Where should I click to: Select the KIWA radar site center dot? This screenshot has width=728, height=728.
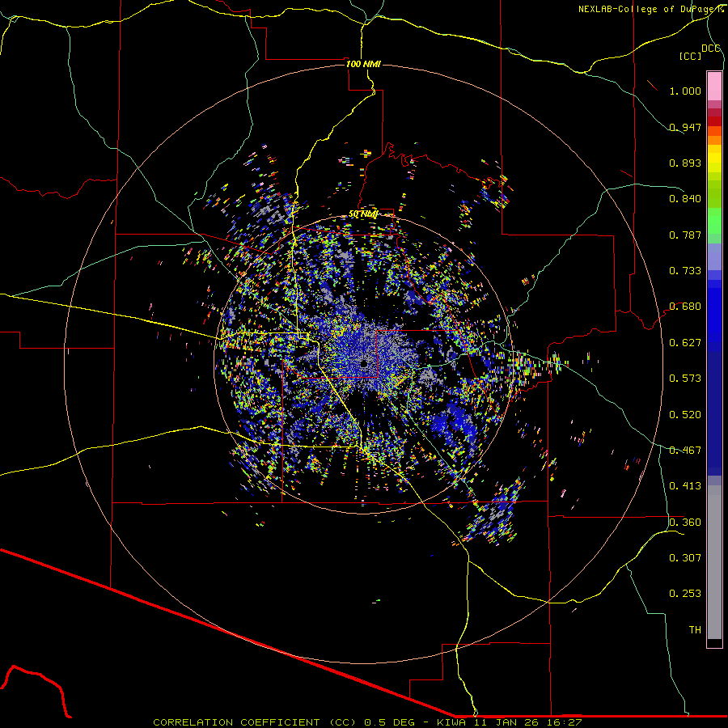364,363
